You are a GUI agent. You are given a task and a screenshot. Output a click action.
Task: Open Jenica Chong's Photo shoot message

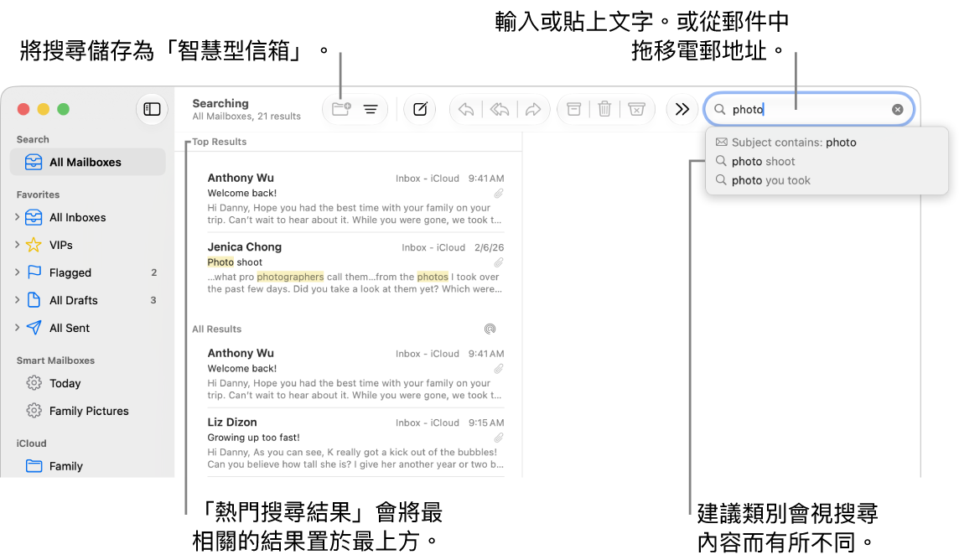click(355, 267)
